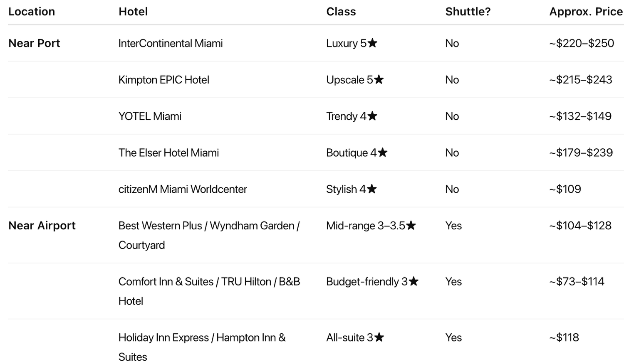Click the Luxury 5 star rating

[x=352, y=43]
